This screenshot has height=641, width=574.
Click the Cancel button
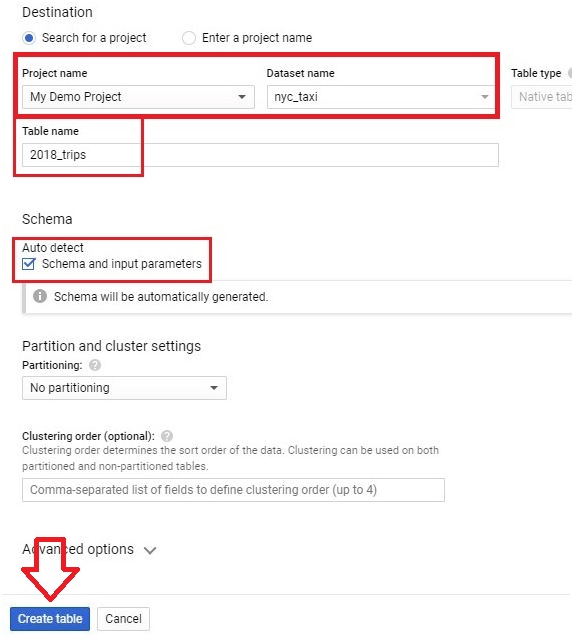(123, 619)
